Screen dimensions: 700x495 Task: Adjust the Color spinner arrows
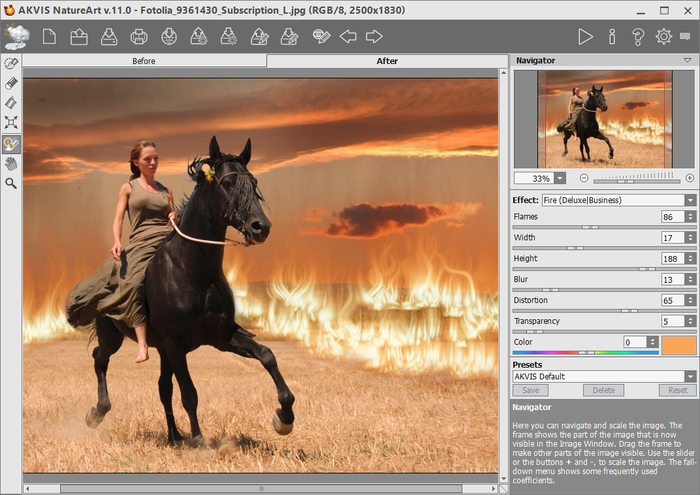[653, 342]
